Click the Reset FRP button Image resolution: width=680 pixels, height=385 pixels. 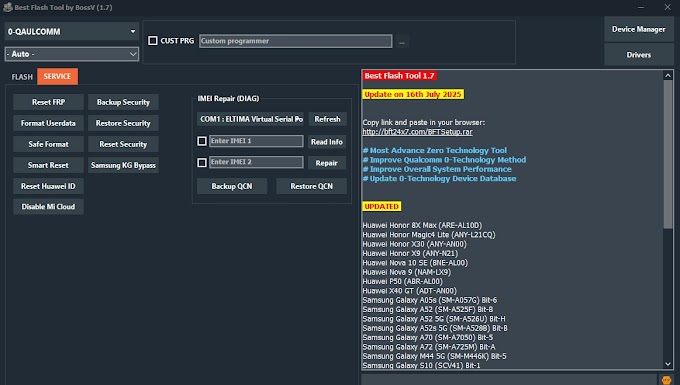(48, 102)
